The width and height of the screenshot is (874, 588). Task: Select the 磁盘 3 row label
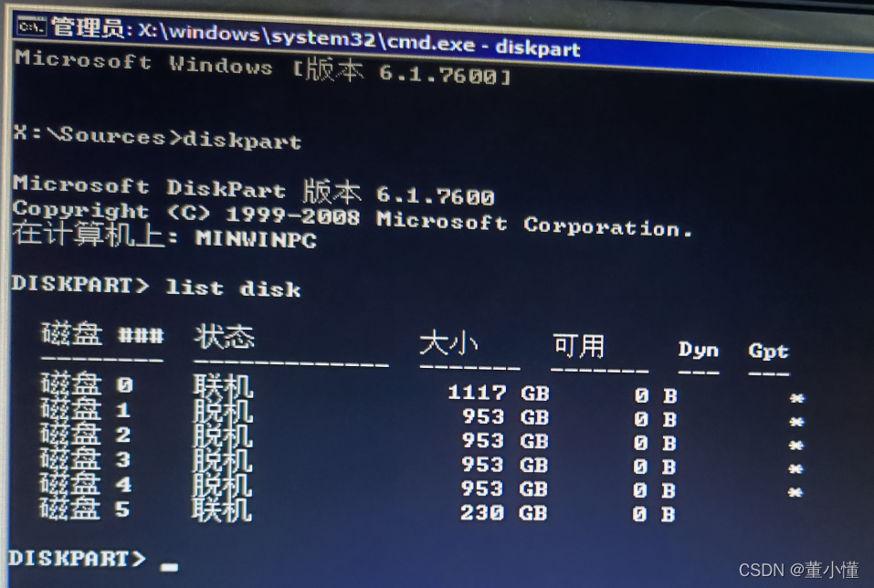(x=85, y=458)
